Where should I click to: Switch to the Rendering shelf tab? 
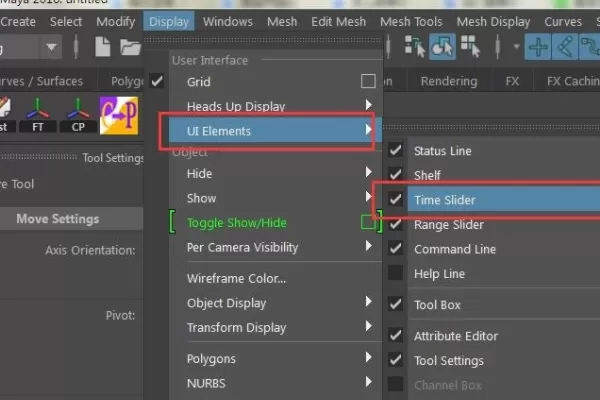449,81
